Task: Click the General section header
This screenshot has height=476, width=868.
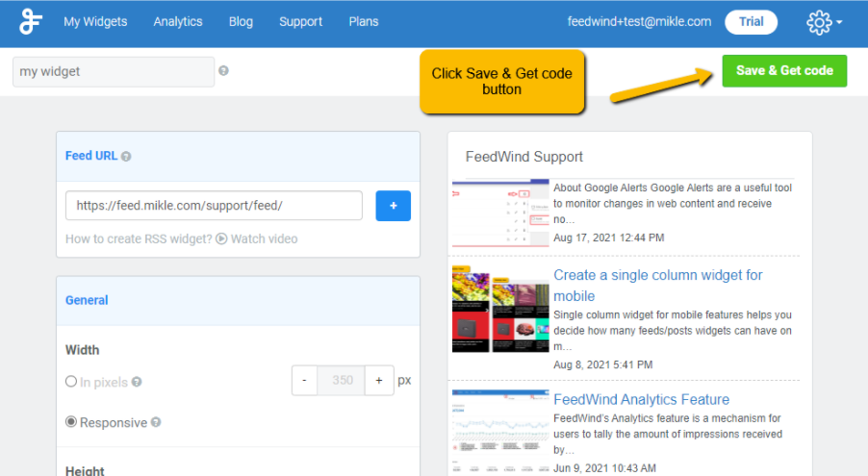Action: tap(238, 301)
